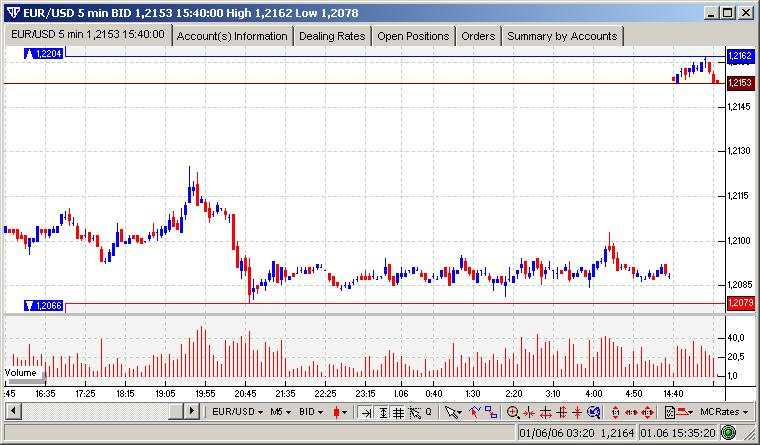Click the 1,2145 price axis label
This screenshot has width=760, height=445.
pyautogui.click(x=739, y=106)
